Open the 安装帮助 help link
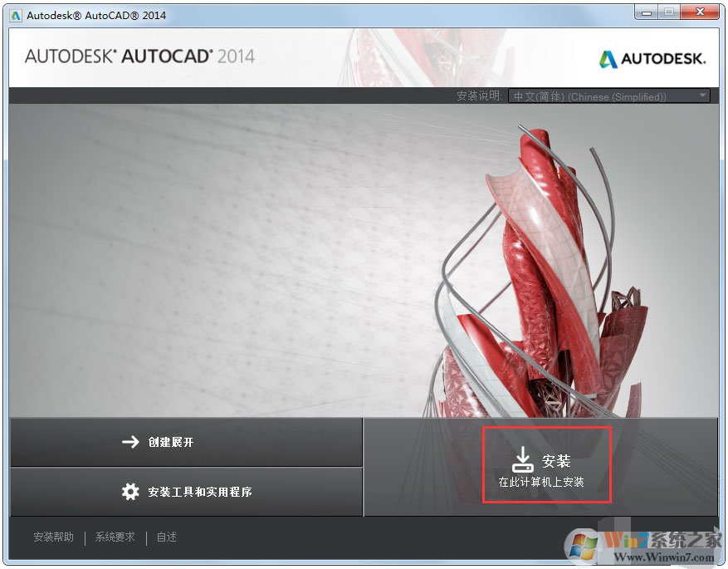The height and width of the screenshot is (569, 728). [53, 537]
